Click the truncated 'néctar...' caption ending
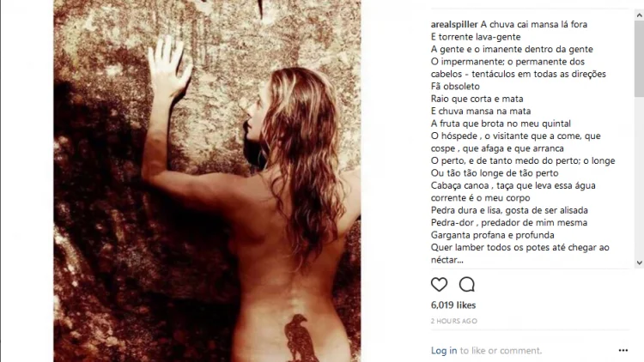The width and height of the screenshot is (644, 362). [447, 260]
